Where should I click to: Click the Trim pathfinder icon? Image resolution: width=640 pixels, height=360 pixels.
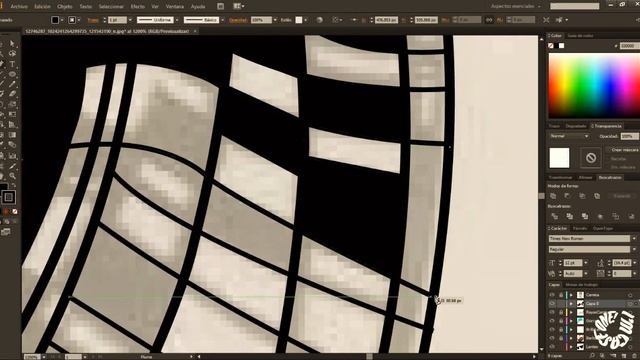click(569, 216)
